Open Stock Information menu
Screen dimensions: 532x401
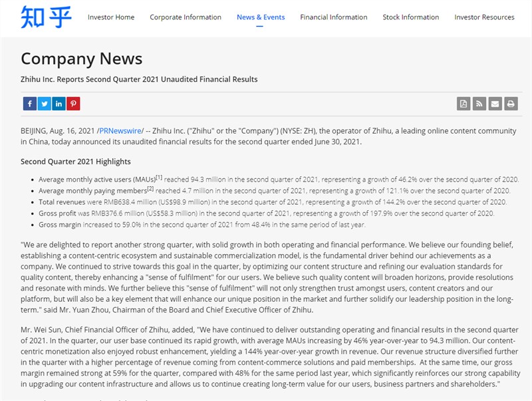pyautogui.click(x=410, y=17)
